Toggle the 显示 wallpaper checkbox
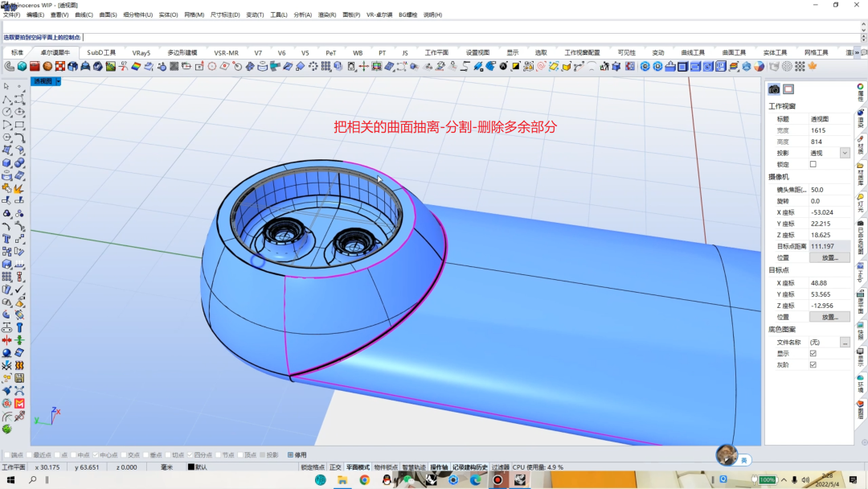 click(x=813, y=353)
